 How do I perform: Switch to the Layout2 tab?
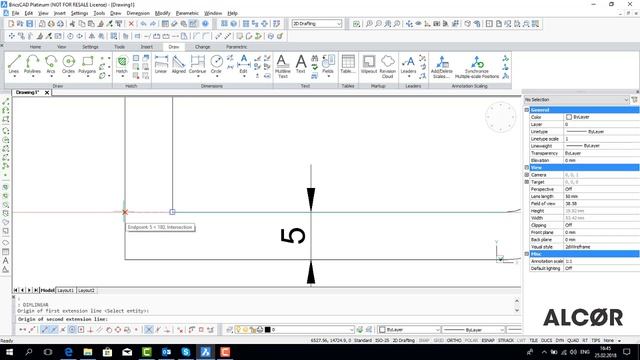coord(86,290)
